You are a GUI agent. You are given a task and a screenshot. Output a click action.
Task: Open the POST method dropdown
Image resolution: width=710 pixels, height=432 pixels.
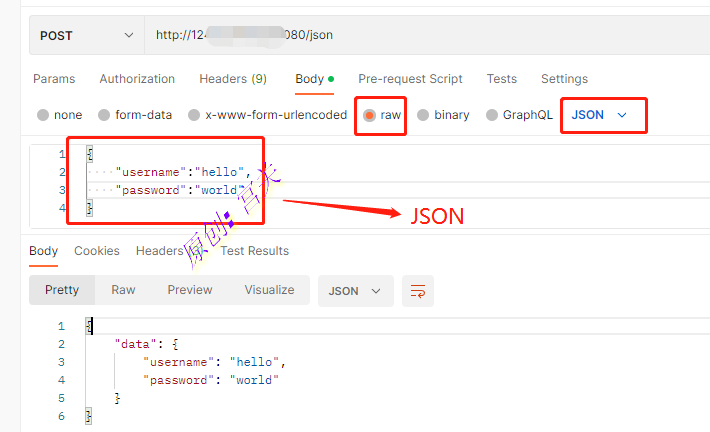(86, 35)
